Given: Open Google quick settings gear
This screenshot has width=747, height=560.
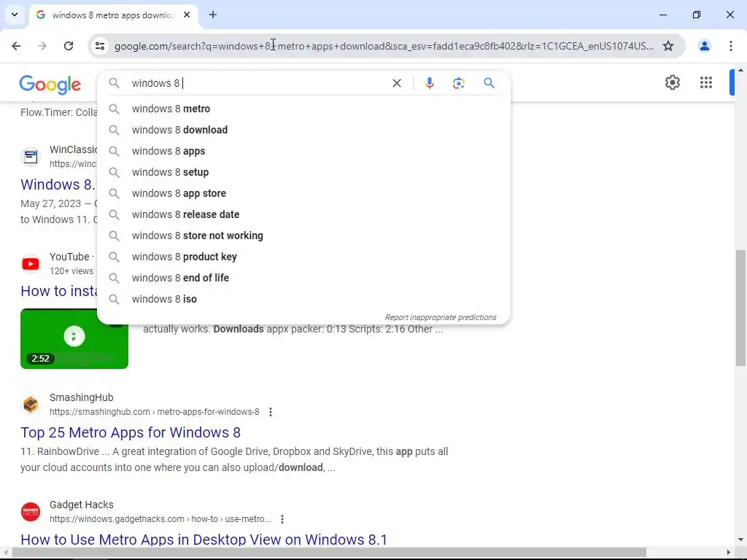Looking at the screenshot, I should (x=672, y=82).
